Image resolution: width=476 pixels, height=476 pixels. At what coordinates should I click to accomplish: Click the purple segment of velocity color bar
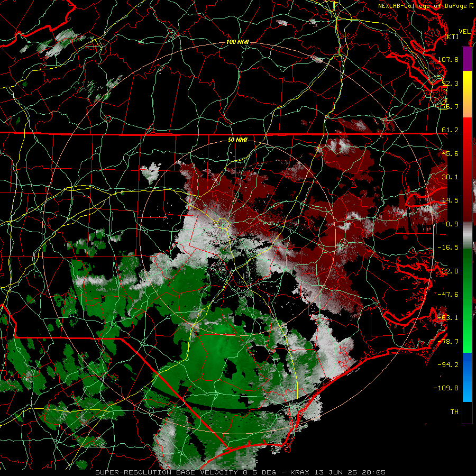click(467, 59)
